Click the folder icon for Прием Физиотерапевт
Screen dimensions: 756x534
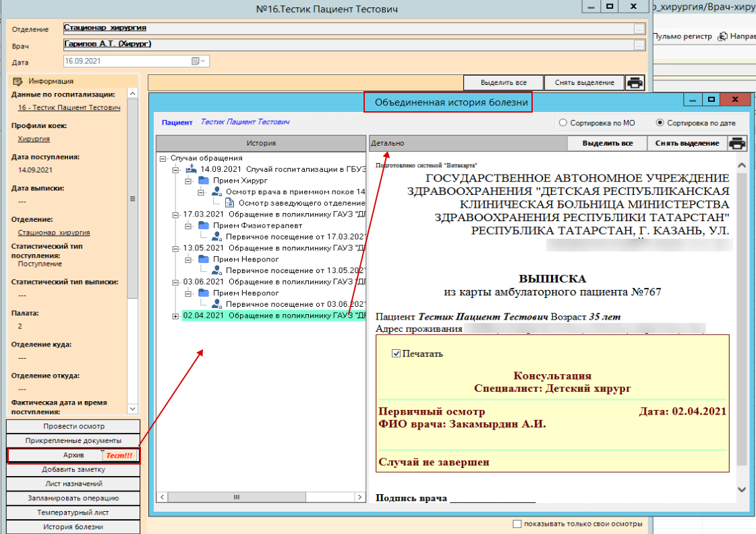[204, 225]
